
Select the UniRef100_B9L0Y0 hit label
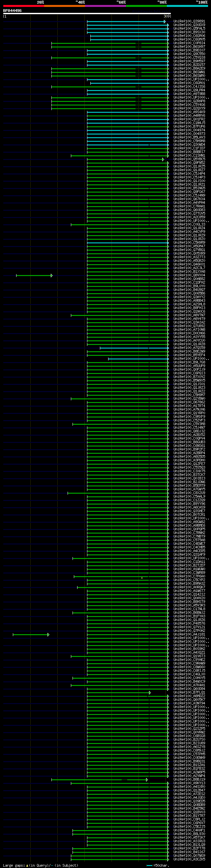click(x=190, y=286)
